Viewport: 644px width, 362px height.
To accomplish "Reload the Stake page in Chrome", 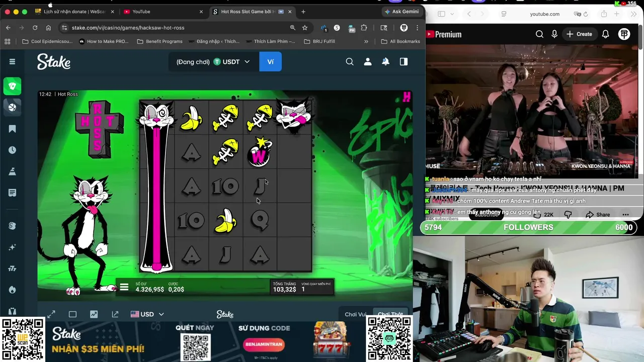I will [x=35, y=28].
